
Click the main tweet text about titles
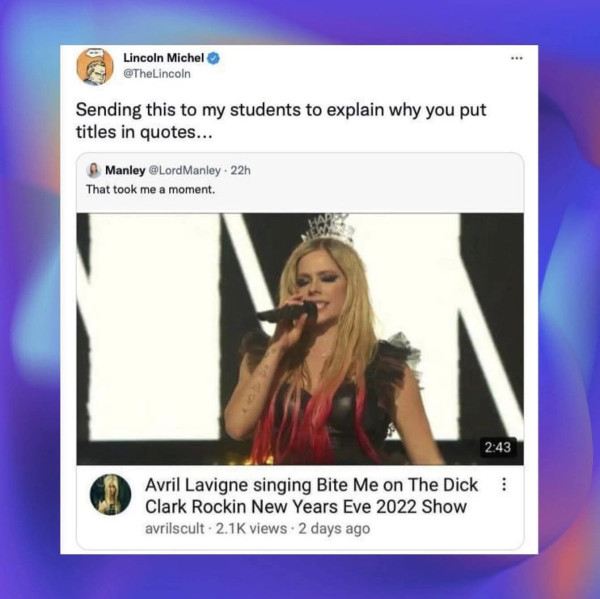click(x=281, y=121)
